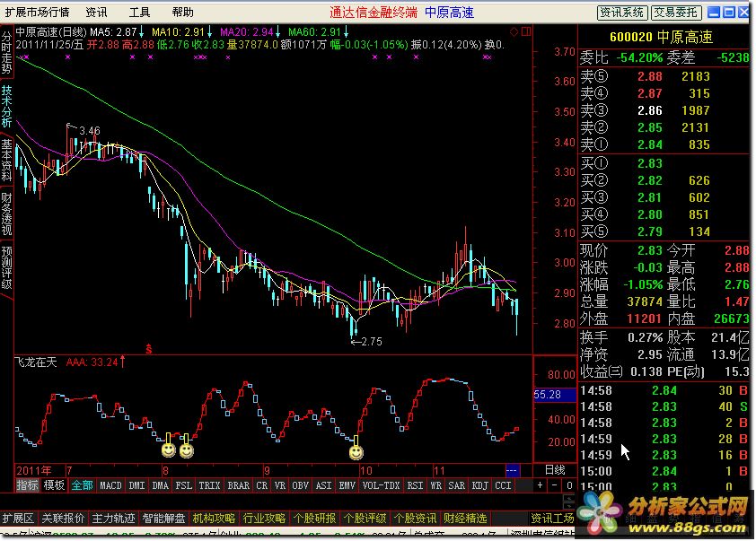Open the 主力轨迹 bottom tab

tap(113, 519)
